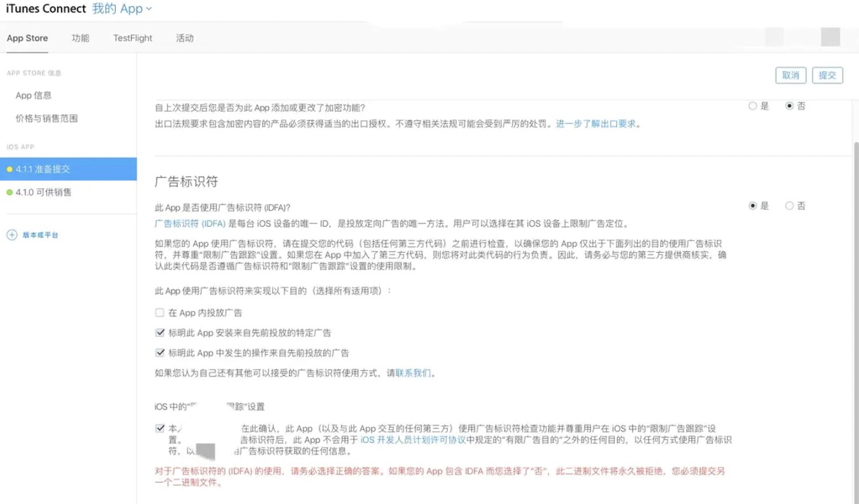Switch to the 功能 tab
The width and height of the screenshot is (859, 504).
81,38
